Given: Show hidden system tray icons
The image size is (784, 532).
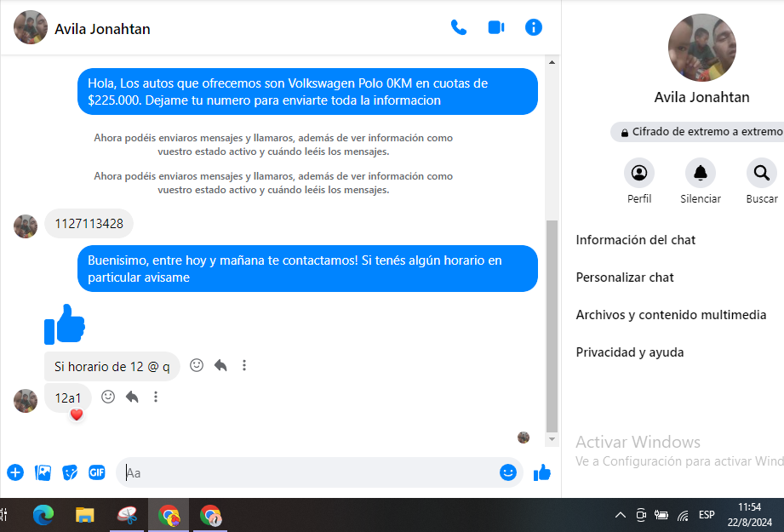Looking at the screenshot, I should coord(620,515).
